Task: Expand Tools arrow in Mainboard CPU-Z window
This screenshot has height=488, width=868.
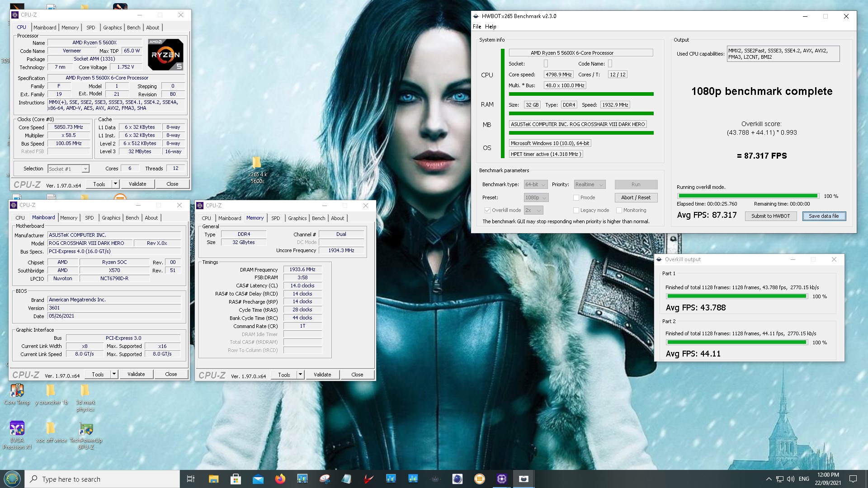Action: coord(114,374)
